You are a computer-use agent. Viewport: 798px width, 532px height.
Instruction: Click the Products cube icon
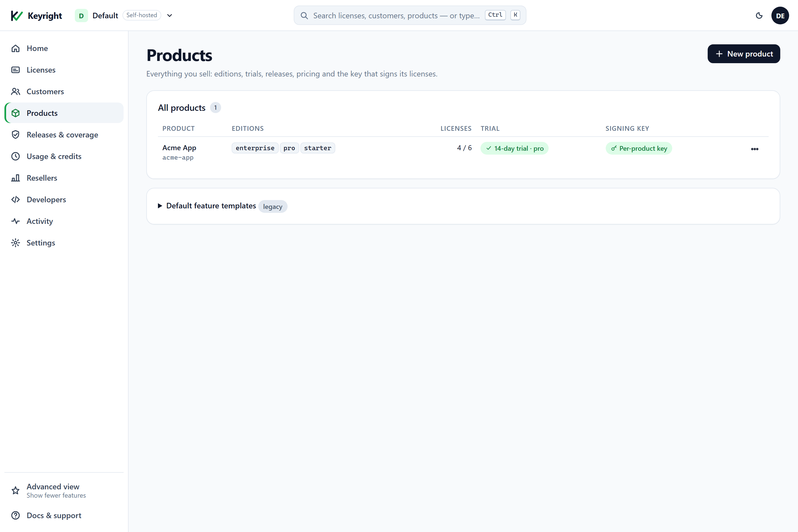(16, 113)
